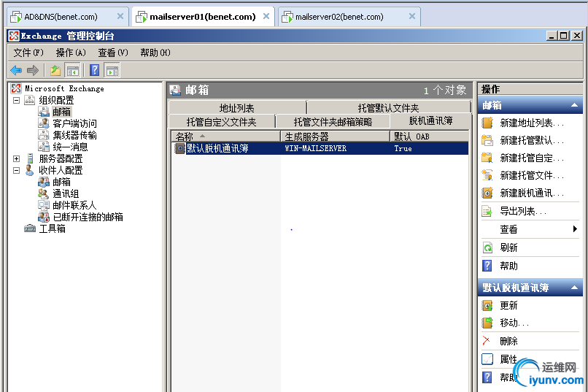
Task: Select 通讯组 tree item
Action: 66,193
